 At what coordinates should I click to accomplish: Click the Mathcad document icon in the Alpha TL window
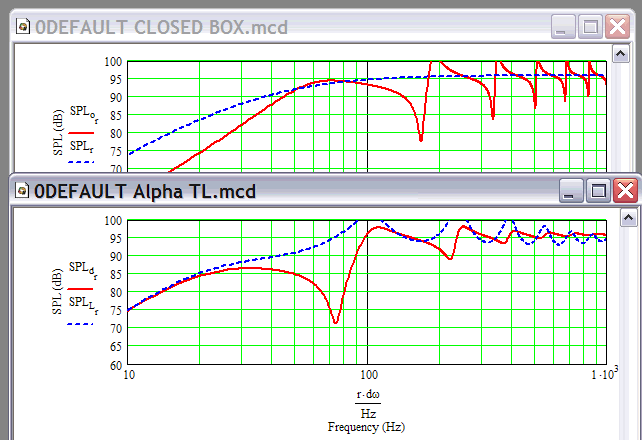click(x=22, y=191)
